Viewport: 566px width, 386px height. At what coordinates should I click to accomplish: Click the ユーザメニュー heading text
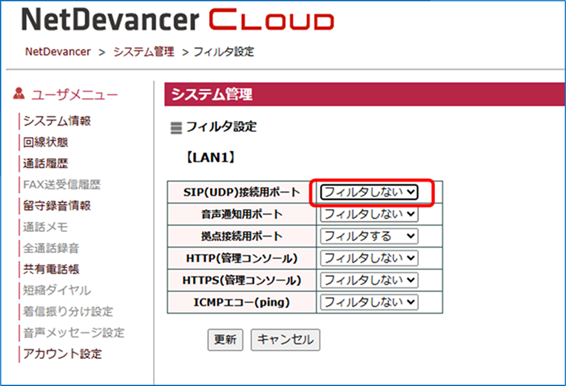tap(75, 95)
